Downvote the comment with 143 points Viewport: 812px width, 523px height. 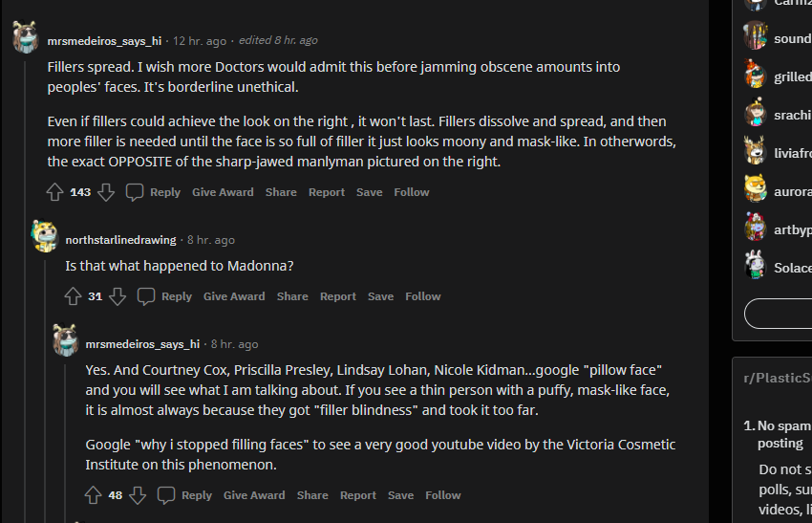click(x=106, y=192)
